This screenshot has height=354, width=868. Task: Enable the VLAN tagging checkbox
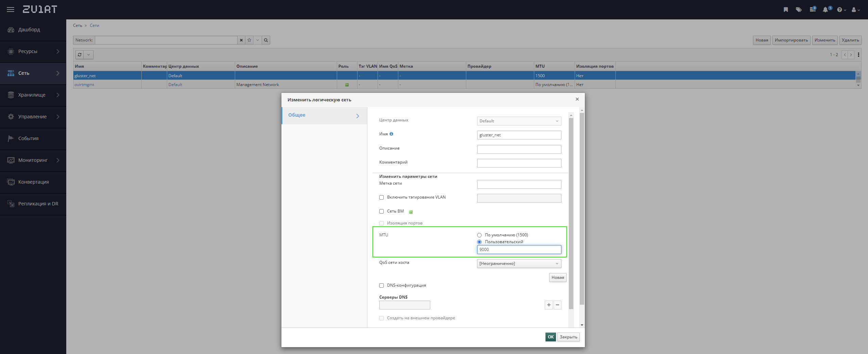click(x=381, y=198)
